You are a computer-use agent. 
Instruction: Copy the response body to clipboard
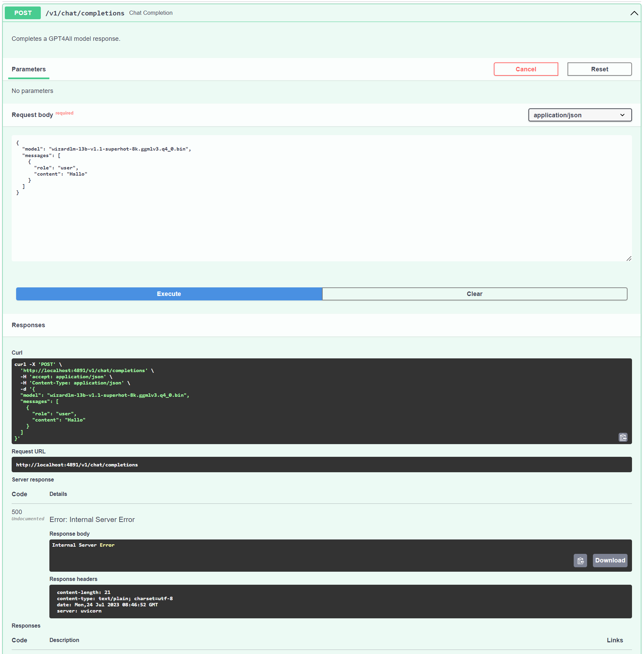[x=580, y=560]
